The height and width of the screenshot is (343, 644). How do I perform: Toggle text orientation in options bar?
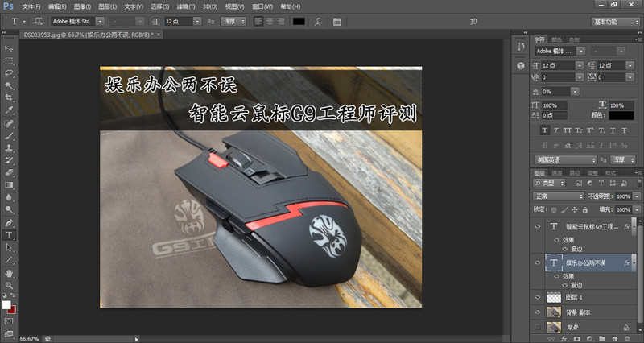coord(38,21)
